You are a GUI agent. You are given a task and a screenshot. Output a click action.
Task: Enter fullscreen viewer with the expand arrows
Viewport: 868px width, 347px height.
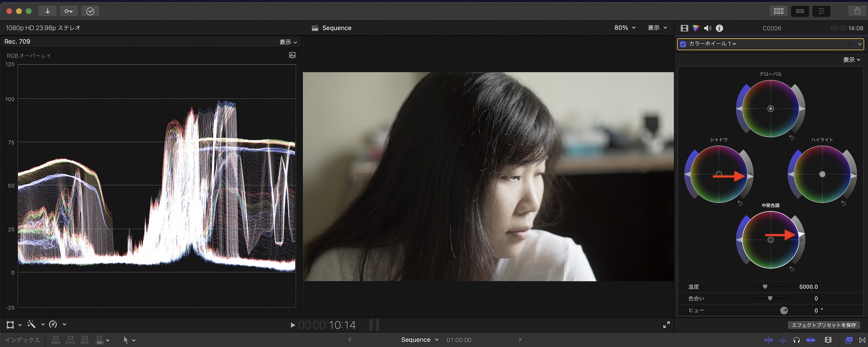click(x=666, y=325)
